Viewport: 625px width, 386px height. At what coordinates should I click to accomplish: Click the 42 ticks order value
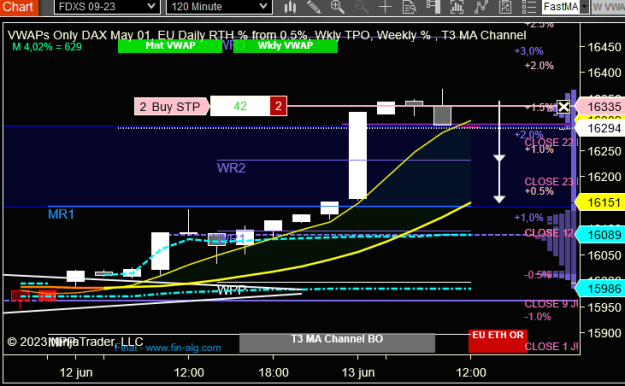click(240, 106)
